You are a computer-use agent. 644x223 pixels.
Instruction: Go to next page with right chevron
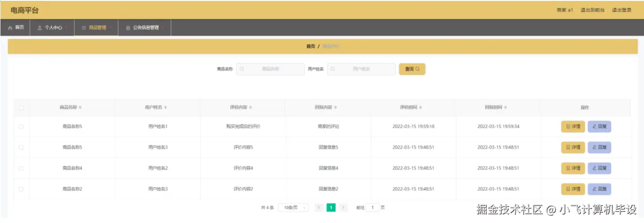tap(343, 207)
